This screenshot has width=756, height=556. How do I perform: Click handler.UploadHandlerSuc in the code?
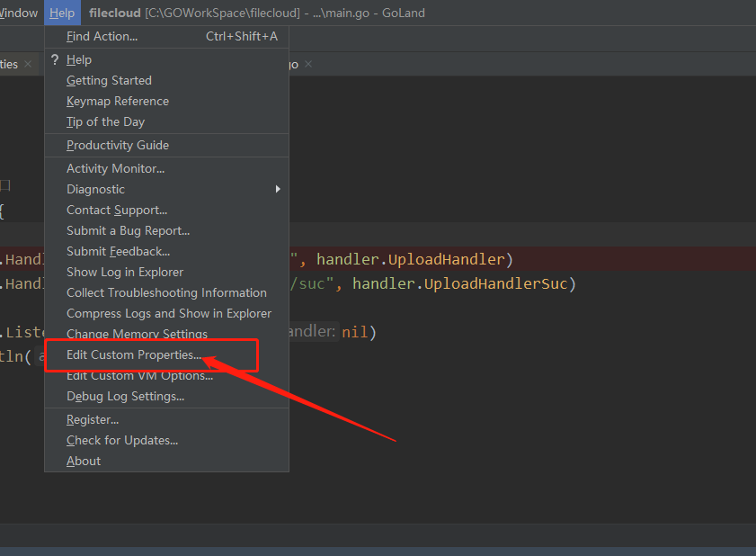tap(460, 283)
